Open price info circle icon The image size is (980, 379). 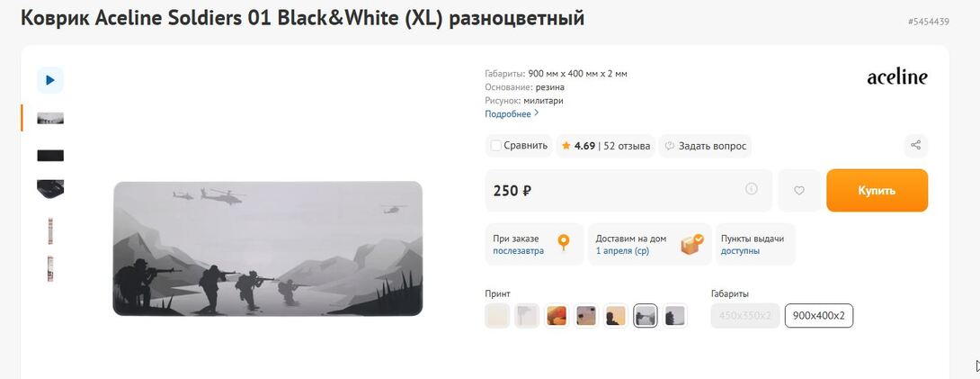[752, 189]
